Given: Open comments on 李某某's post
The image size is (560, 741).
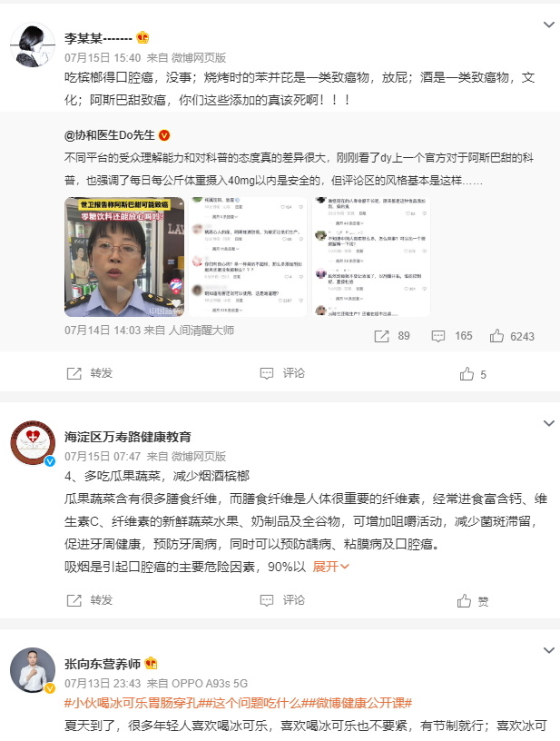Looking at the screenshot, I should (282, 373).
